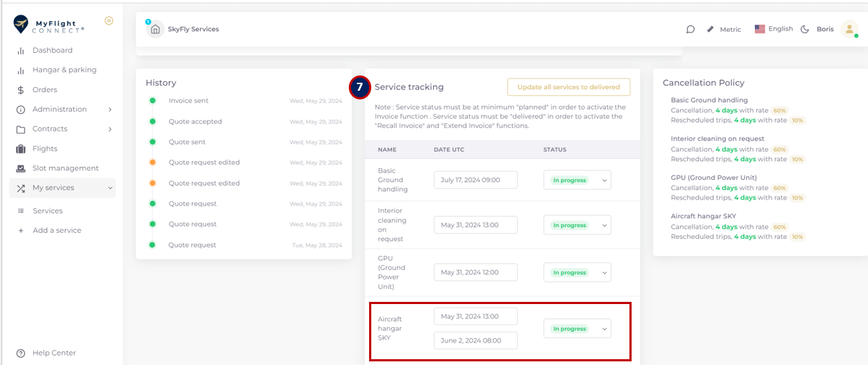Image resolution: width=868 pixels, height=365 pixels.
Task: Open GPU status dropdown
Action: pyautogui.click(x=577, y=273)
